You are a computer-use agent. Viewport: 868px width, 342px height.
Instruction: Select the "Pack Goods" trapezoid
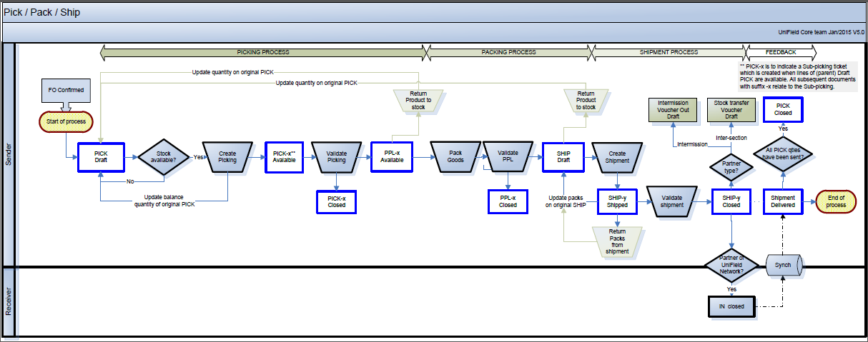pyautogui.click(x=455, y=156)
